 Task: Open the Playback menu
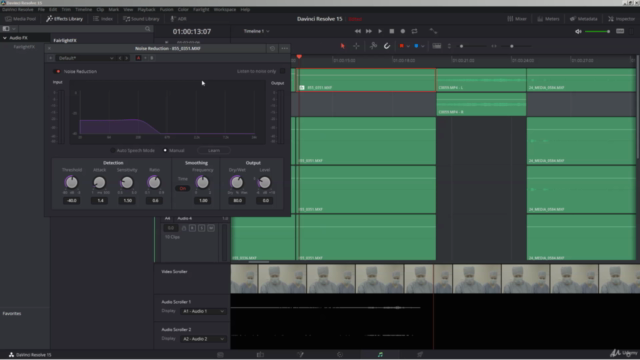point(146,9)
